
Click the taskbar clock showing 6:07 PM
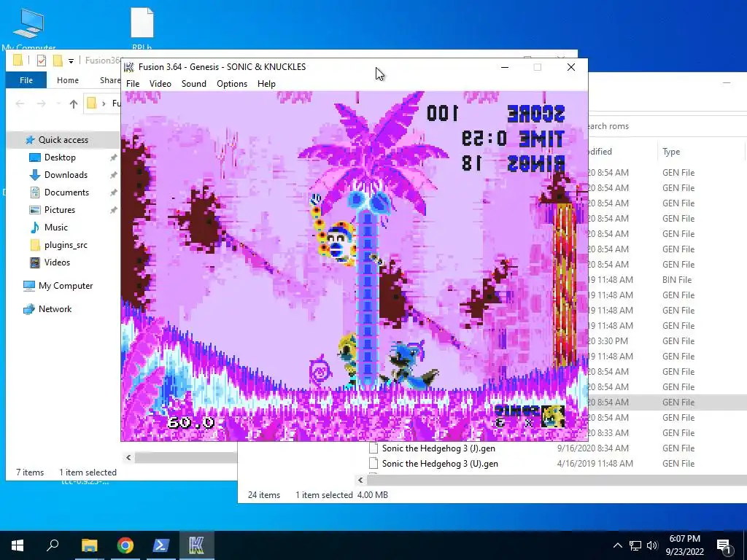pyautogui.click(x=684, y=545)
